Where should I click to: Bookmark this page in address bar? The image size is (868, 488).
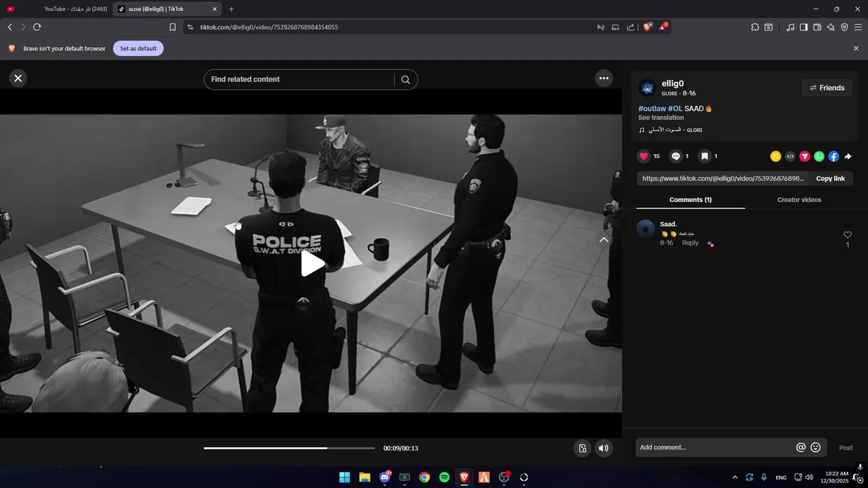172,27
